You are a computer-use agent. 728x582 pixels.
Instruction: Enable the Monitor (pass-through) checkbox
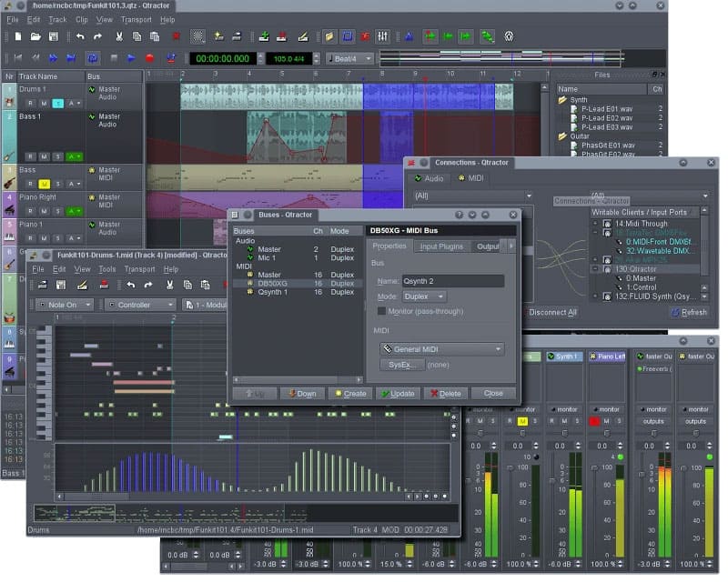tap(381, 311)
